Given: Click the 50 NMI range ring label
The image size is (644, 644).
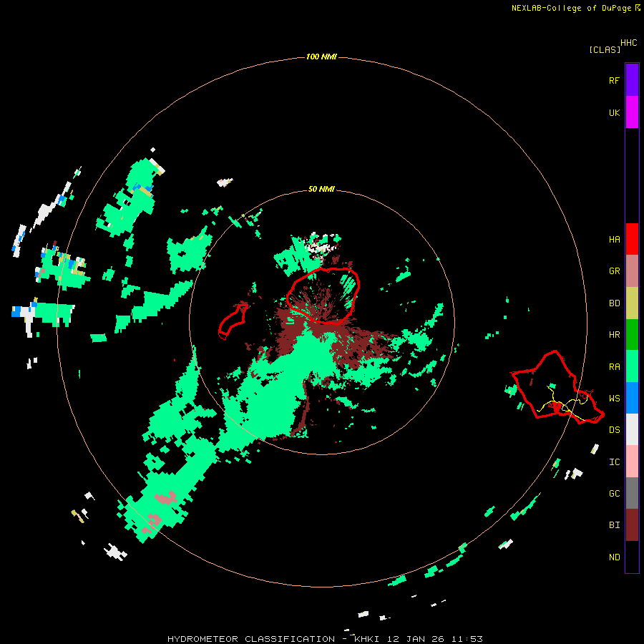Looking at the screenshot, I should [321, 189].
